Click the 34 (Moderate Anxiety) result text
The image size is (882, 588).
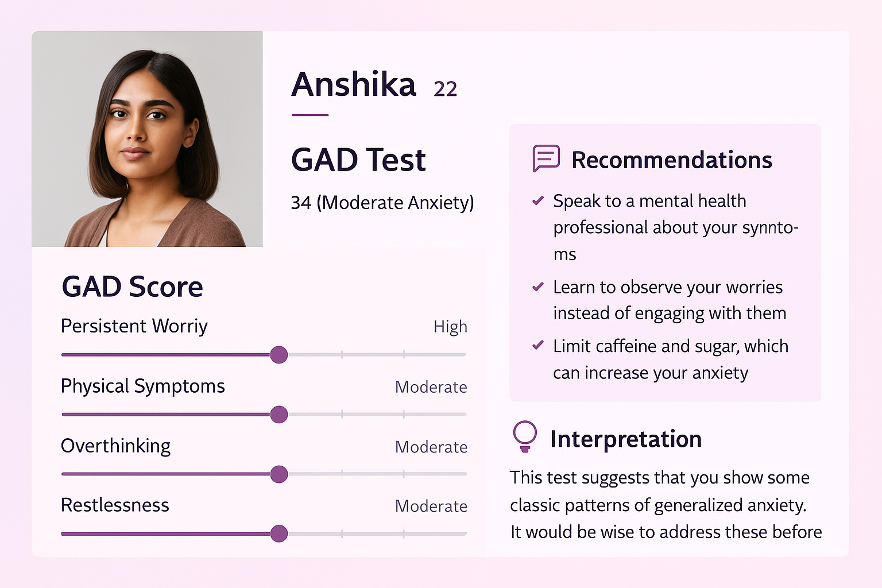coord(382,203)
